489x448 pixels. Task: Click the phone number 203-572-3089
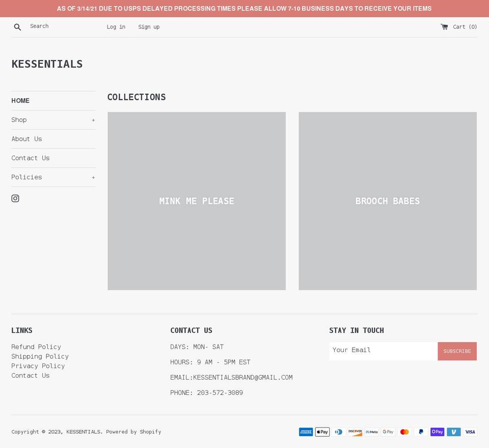coord(220,393)
